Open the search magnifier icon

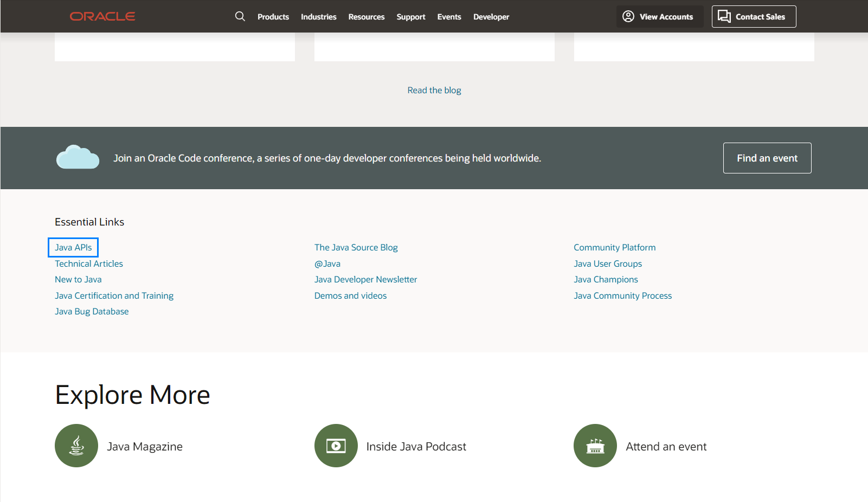[x=240, y=16]
